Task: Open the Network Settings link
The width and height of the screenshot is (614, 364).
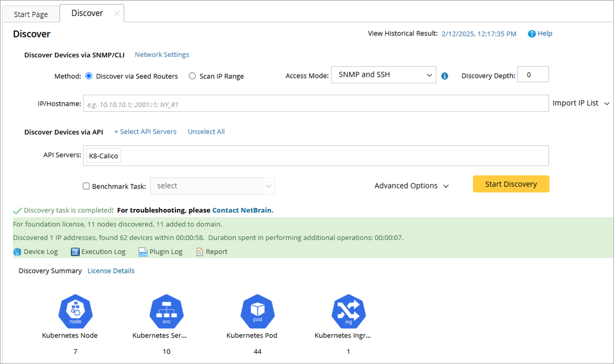Action: click(162, 54)
